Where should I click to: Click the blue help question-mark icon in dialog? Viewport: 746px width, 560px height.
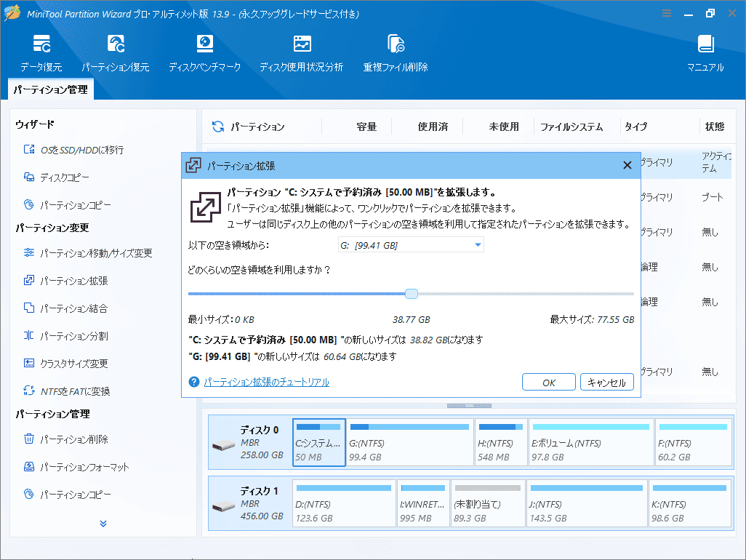pos(194,382)
